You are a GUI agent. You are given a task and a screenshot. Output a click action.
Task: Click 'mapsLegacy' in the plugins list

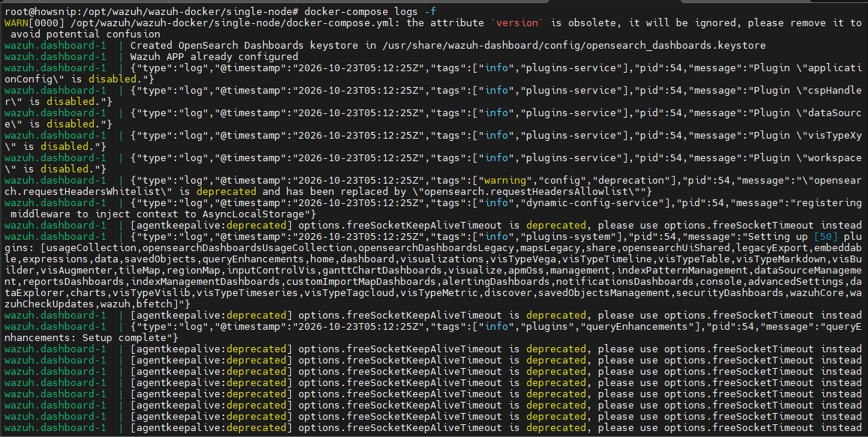point(550,248)
